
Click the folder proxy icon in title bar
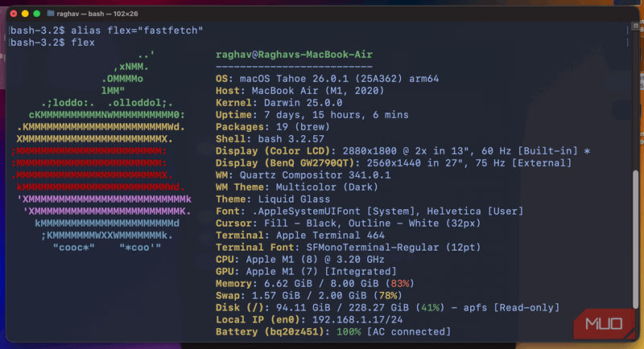pos(52,14)
